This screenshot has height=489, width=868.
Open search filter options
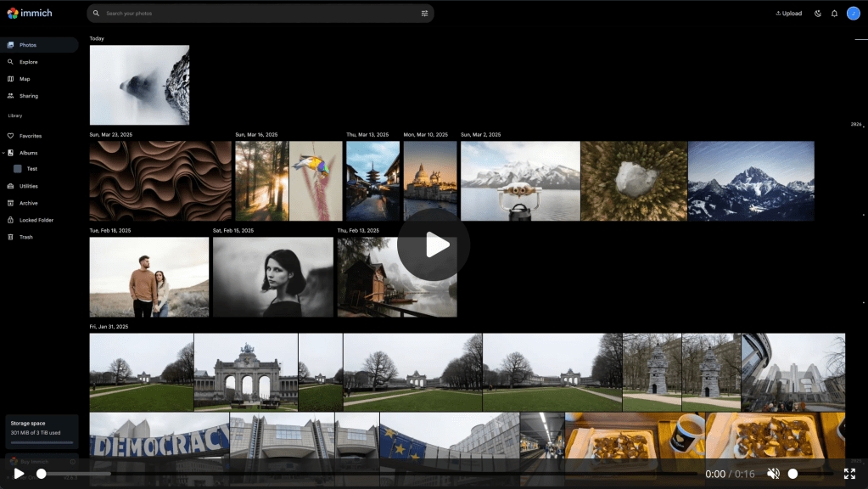coord(424,14)
